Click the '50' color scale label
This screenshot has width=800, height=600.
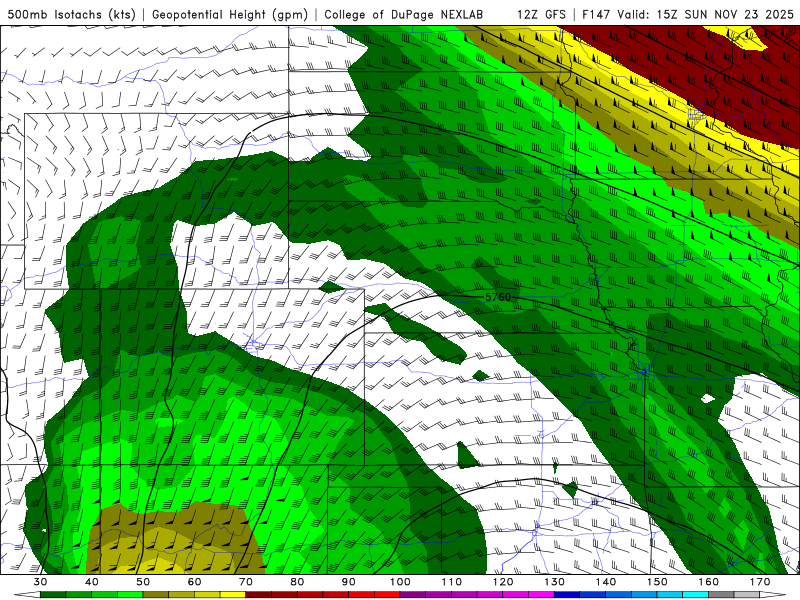pyautogui.click(x=143, y=582)
